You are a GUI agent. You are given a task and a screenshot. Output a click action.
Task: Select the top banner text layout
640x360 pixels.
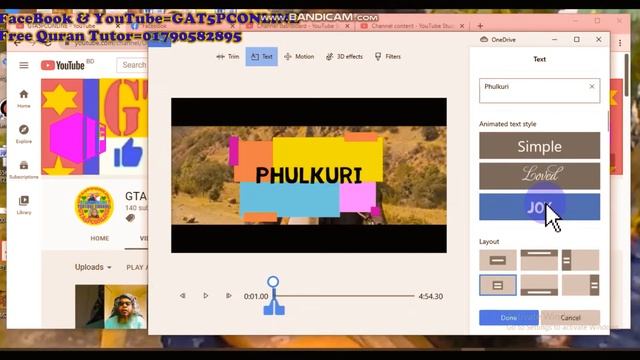point(539,260)
